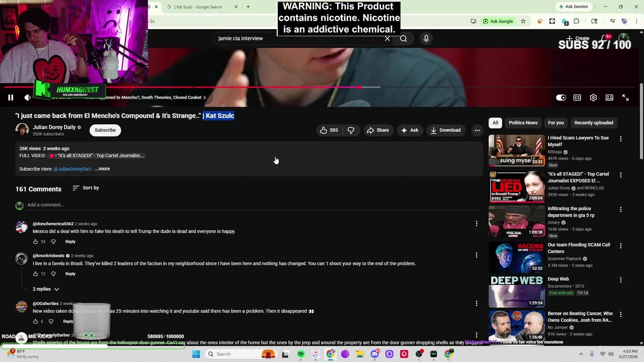Dislike the video with thumbs down
The width and height of the screenshot is (644, 362).
click(x=351, y=130)
